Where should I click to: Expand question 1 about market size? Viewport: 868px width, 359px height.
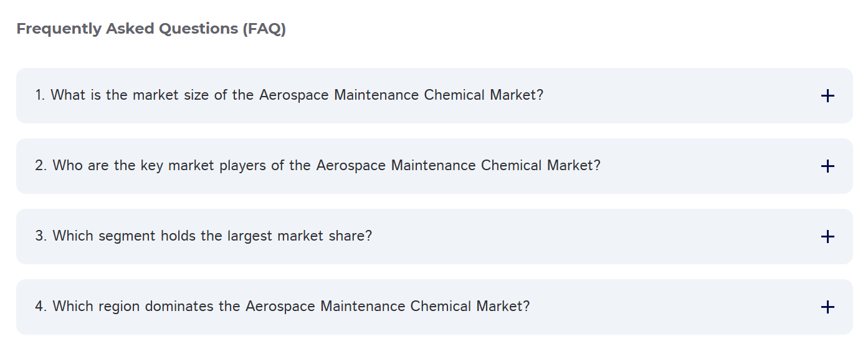(x=434, y=95)
